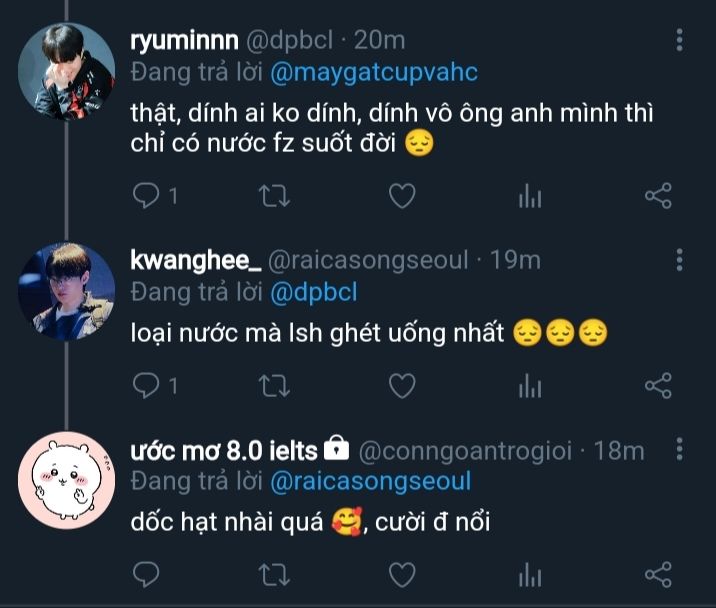
Task: Open kwanghee_'s profile avatar
Action: tap(67, 290)
